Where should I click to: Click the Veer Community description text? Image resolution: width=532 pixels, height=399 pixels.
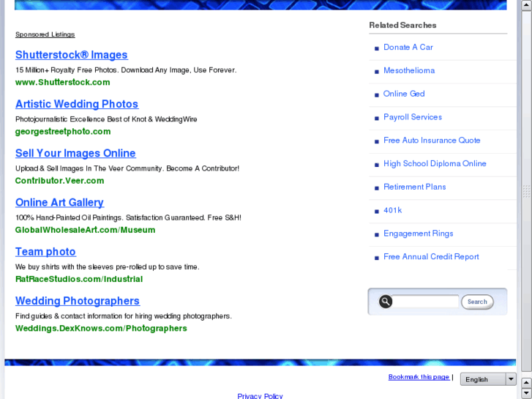coord(127,169)
